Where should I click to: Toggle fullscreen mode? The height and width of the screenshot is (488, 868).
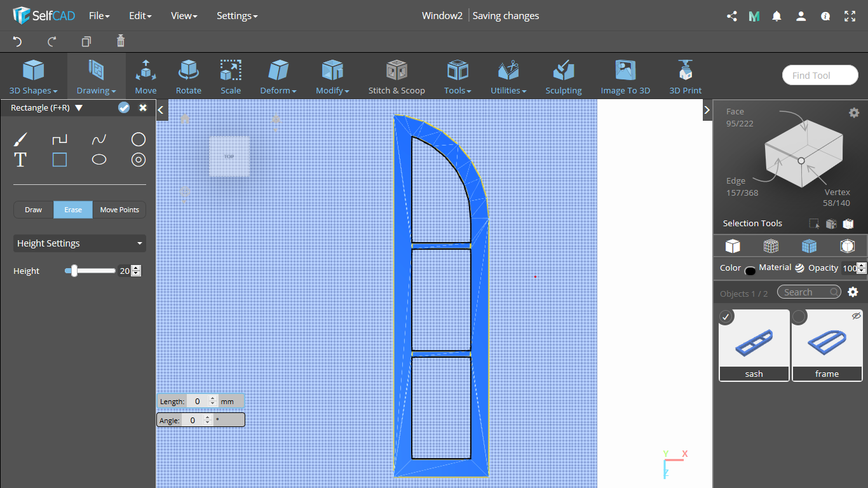[850, 17]
